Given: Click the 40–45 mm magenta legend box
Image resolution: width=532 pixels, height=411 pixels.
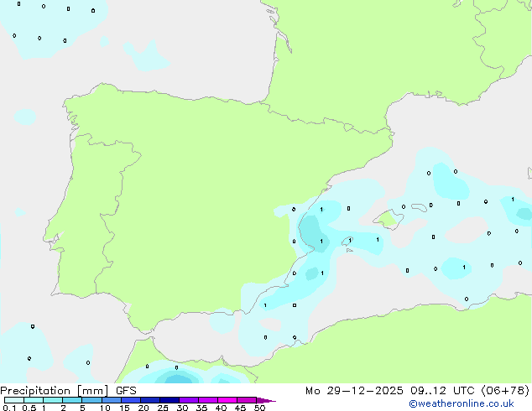Looking at the screenshot, I should [x=227, y=400].
